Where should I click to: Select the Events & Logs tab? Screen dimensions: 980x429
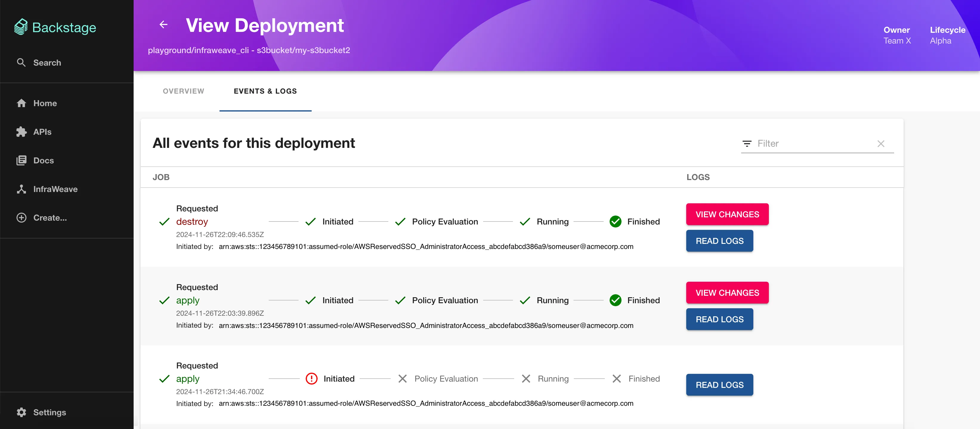265,91
